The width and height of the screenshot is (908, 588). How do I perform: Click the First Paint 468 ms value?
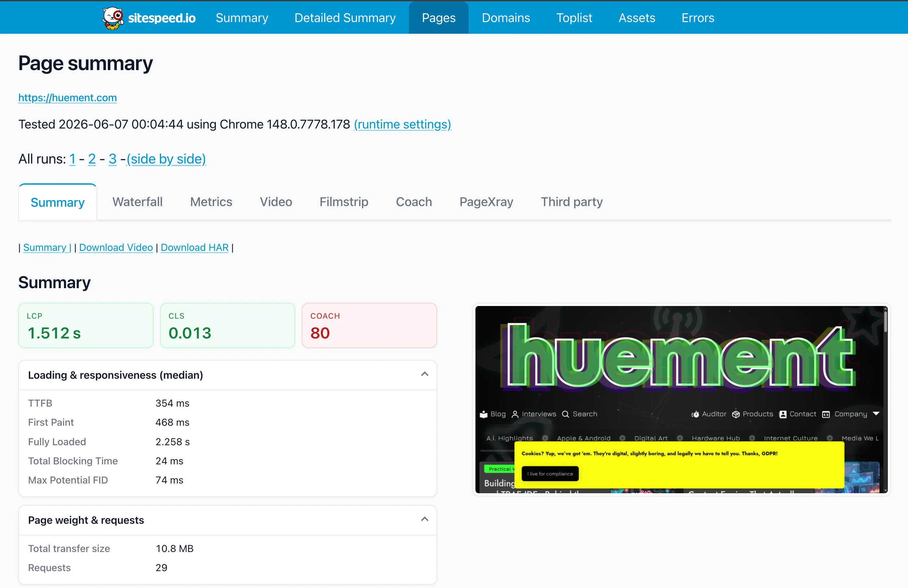(x=172, y=422)
